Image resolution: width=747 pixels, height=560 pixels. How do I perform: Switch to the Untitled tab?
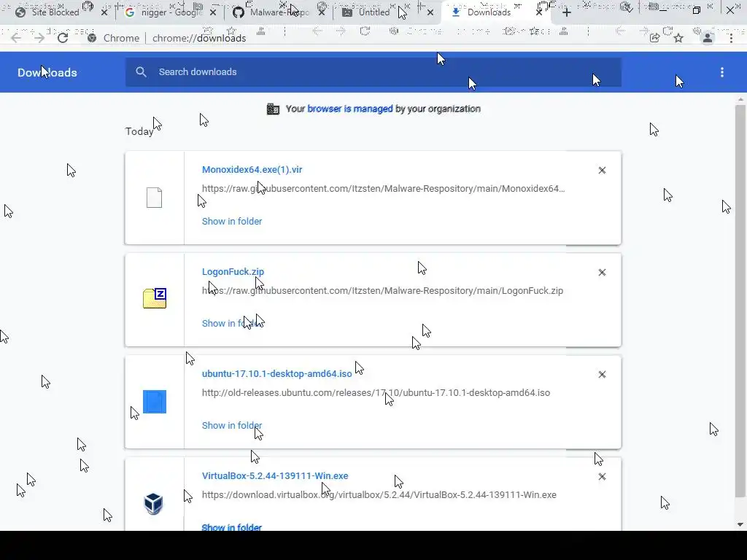click(x=374, y=12)
